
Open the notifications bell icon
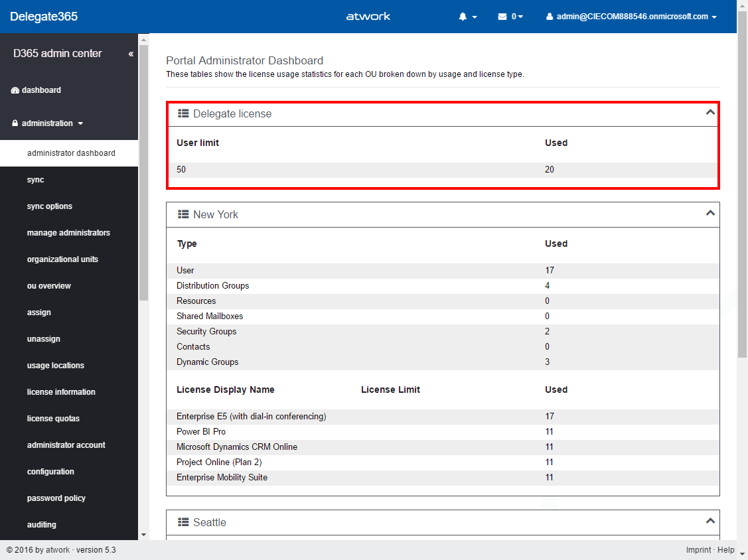pyautogui.click(x=463, y=17)
